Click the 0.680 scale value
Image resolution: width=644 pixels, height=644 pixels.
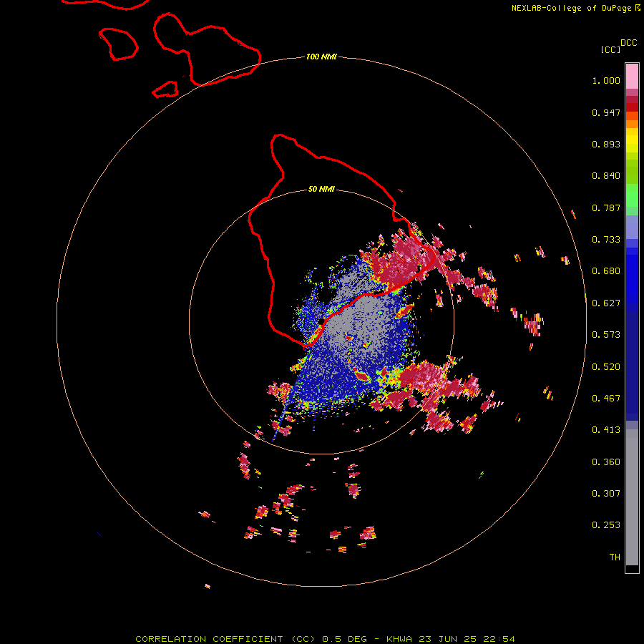[606, 271]
